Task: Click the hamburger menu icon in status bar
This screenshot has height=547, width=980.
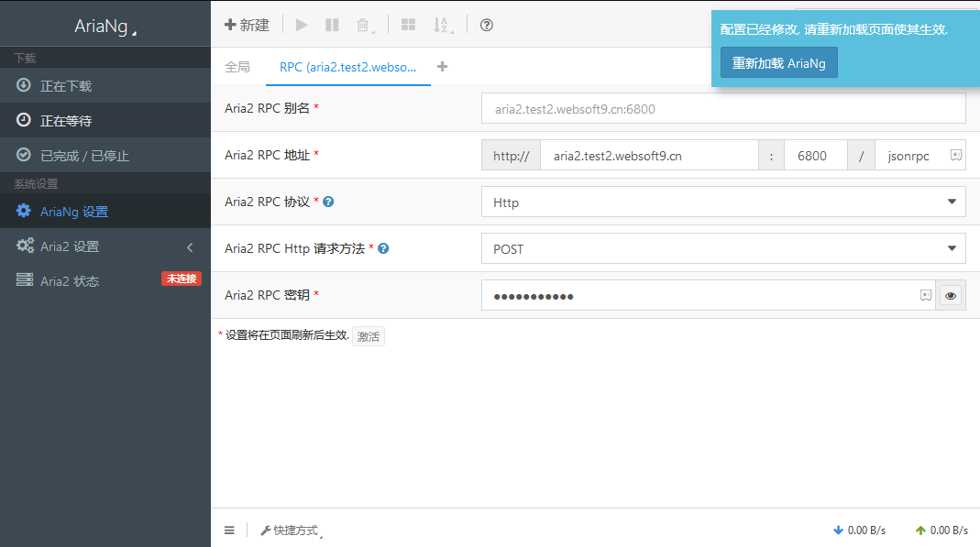Action: 229,530
